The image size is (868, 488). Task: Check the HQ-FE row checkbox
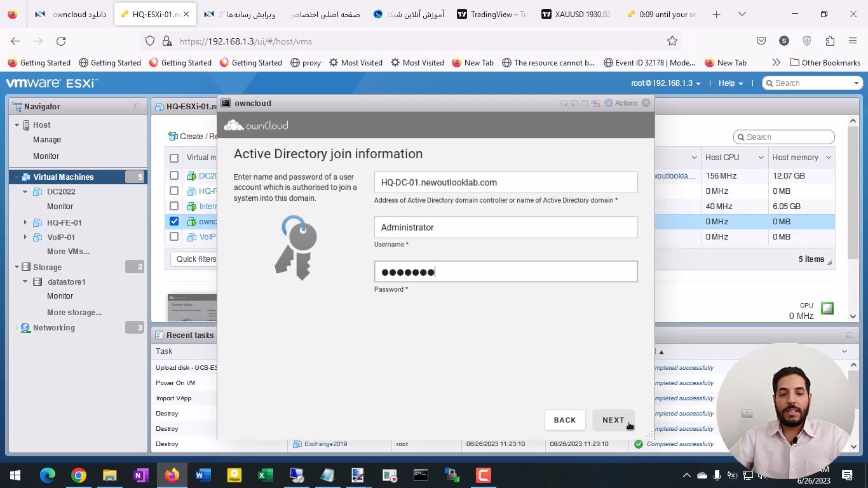tap(174, 191)
